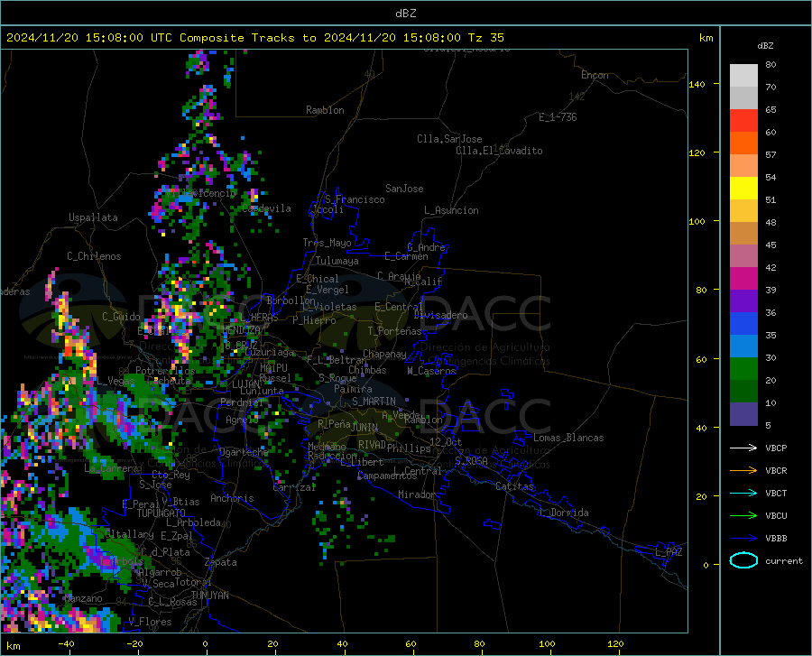The width and height of the screenshot is (812, 656).
Task: Click the white VBCP arrow legend icon
Action: [x=743, y=448]
